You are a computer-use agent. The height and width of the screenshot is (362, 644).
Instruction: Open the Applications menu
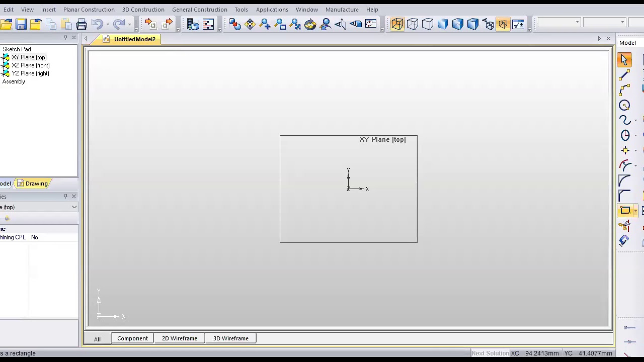click(272, 10)
